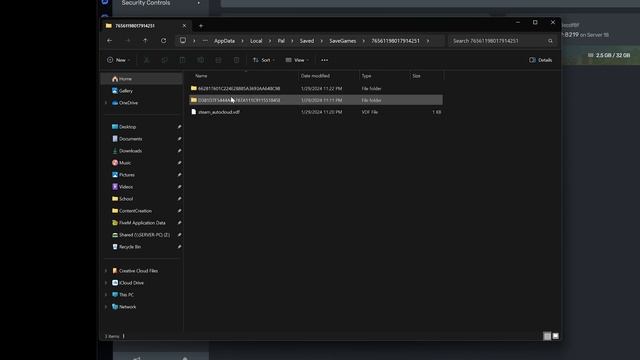Sort by the Size column header

pyautogui.click(x=416, y=76)
